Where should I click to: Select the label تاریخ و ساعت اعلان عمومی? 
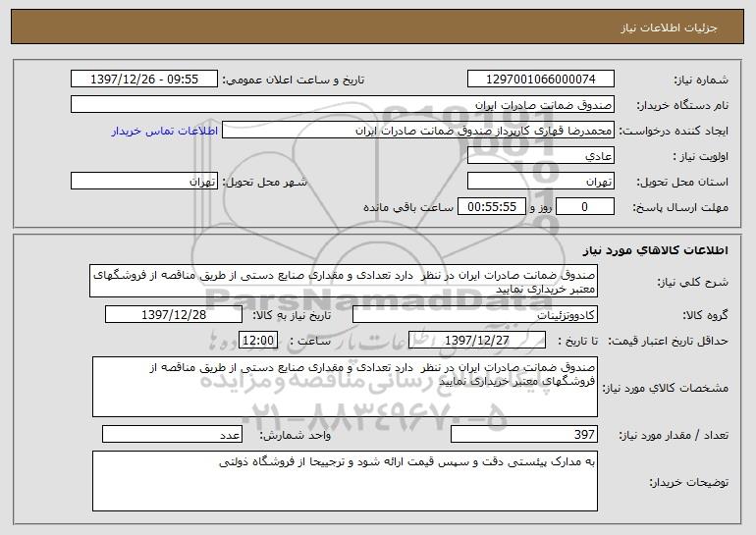[294, 80]
